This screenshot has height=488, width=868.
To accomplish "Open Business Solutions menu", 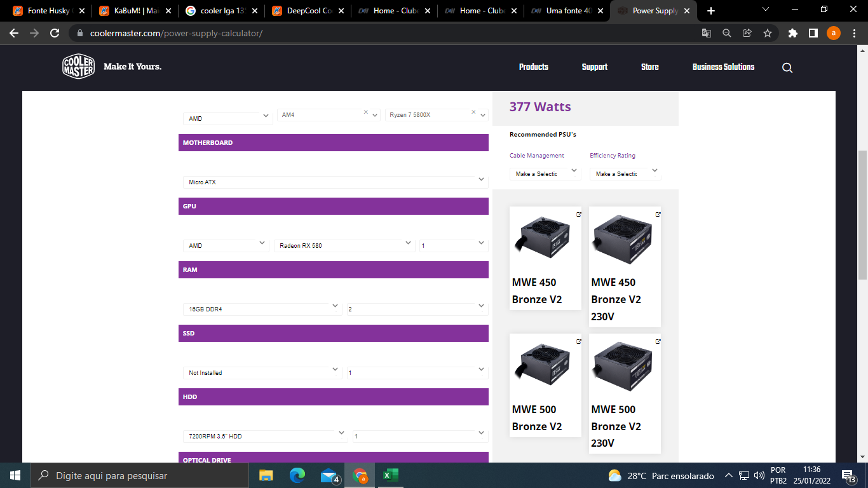I will pos(723,67).
